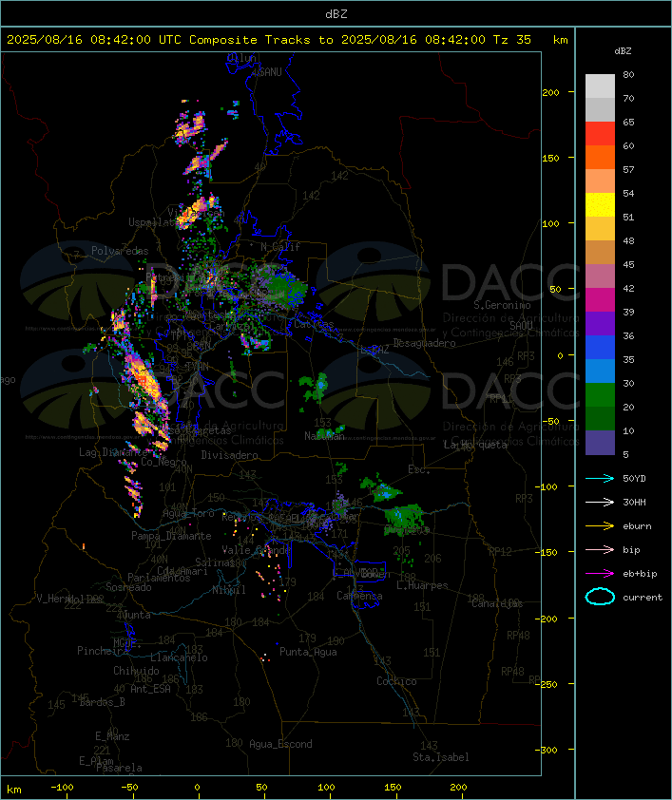Click the 'Canalejas' map label
The height and width of the screenshot is (800, 672).
click(x=497, y=604)
